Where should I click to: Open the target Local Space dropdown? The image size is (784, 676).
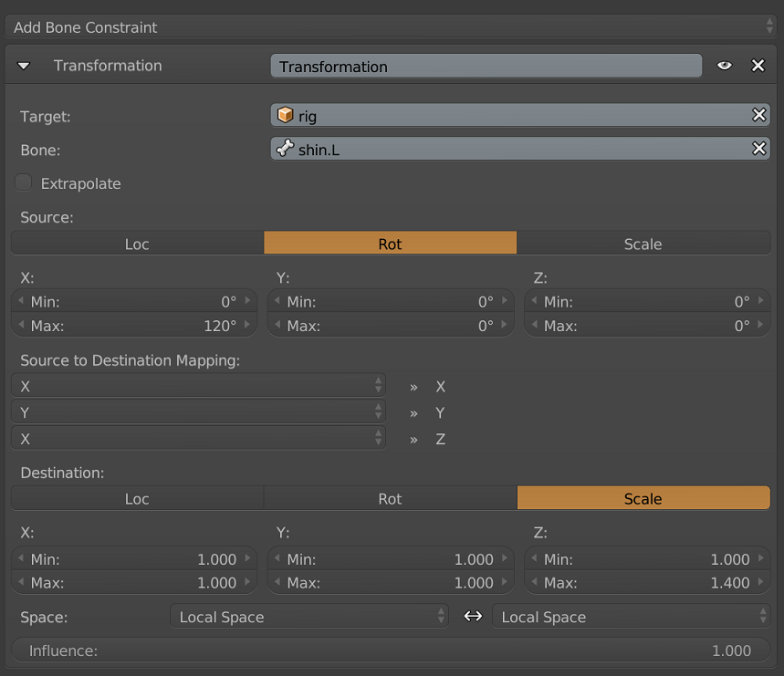(309, 617)
